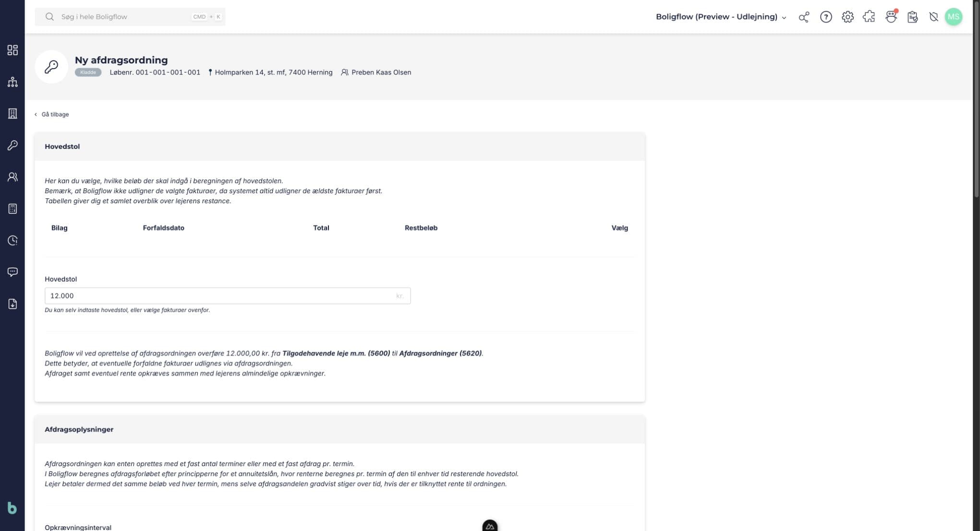Open the organization hierarchy icon in sidebar

12,82
